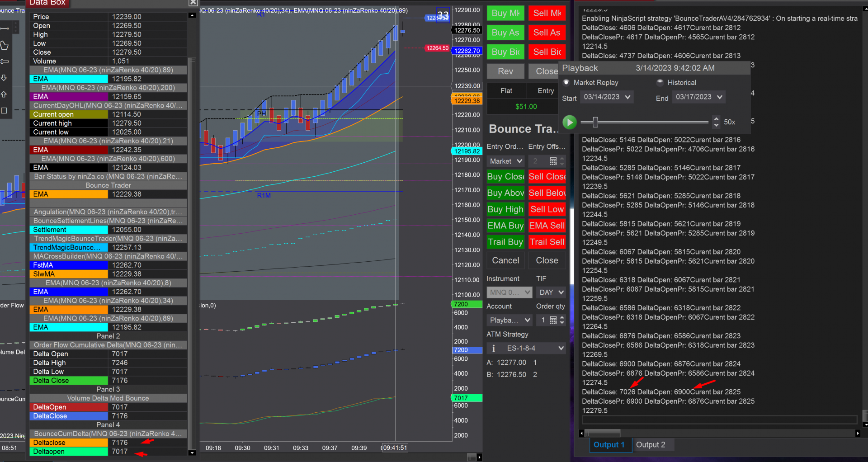Screen dimensions: 868x462
Task: Select the ruler measurement tool
Action: pos(5,61)
